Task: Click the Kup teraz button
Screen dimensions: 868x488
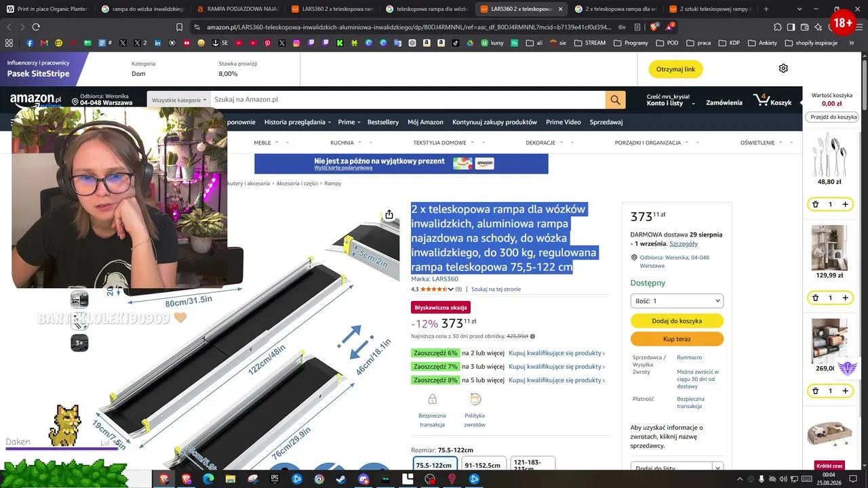Action: (x=677, y=339)
